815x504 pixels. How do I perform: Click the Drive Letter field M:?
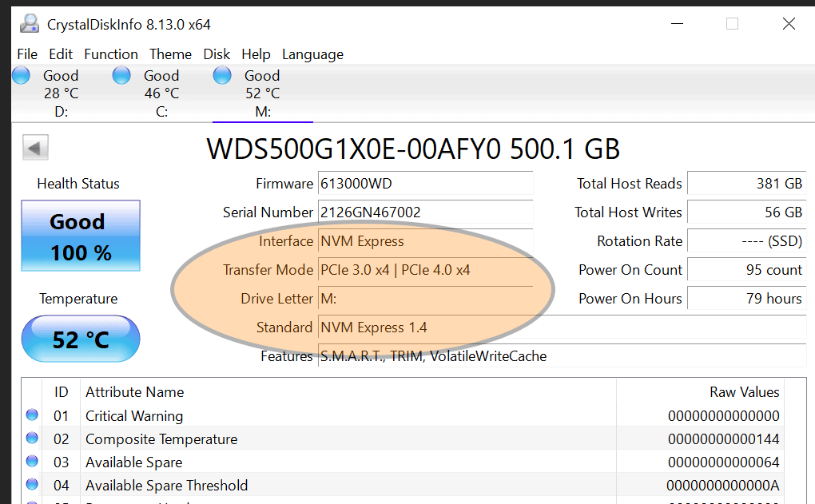426,299
